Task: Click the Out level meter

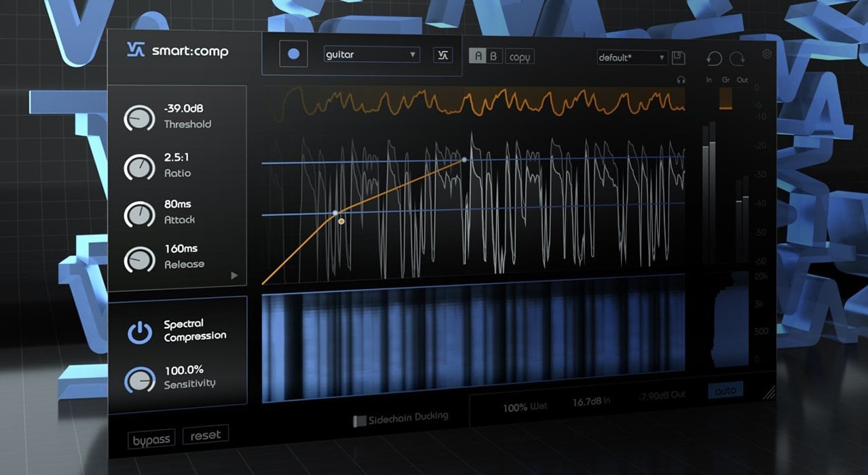Action: click(742, 220)
